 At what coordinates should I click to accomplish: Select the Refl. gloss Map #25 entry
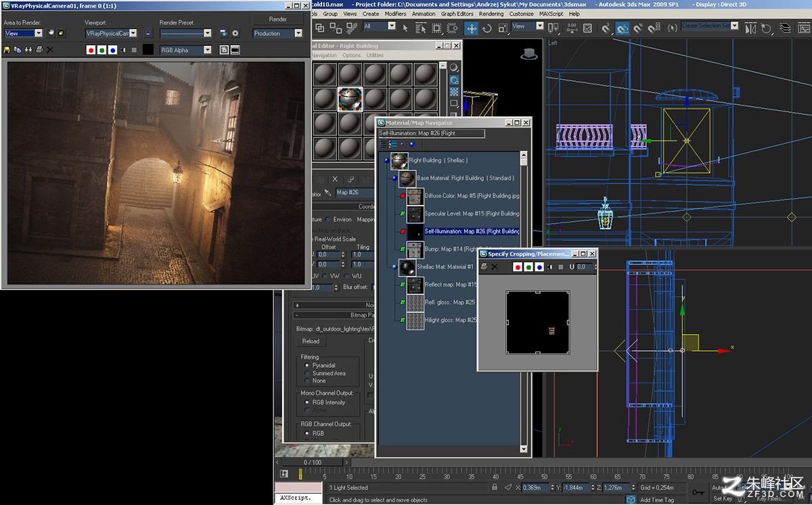pos(451,302)
